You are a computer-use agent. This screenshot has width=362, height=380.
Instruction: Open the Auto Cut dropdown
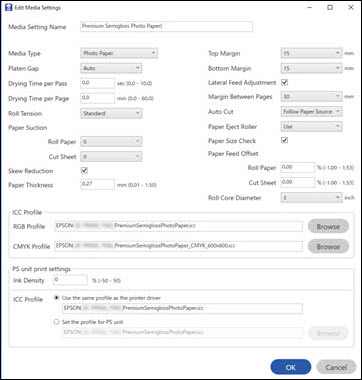(x=311, y=112)
